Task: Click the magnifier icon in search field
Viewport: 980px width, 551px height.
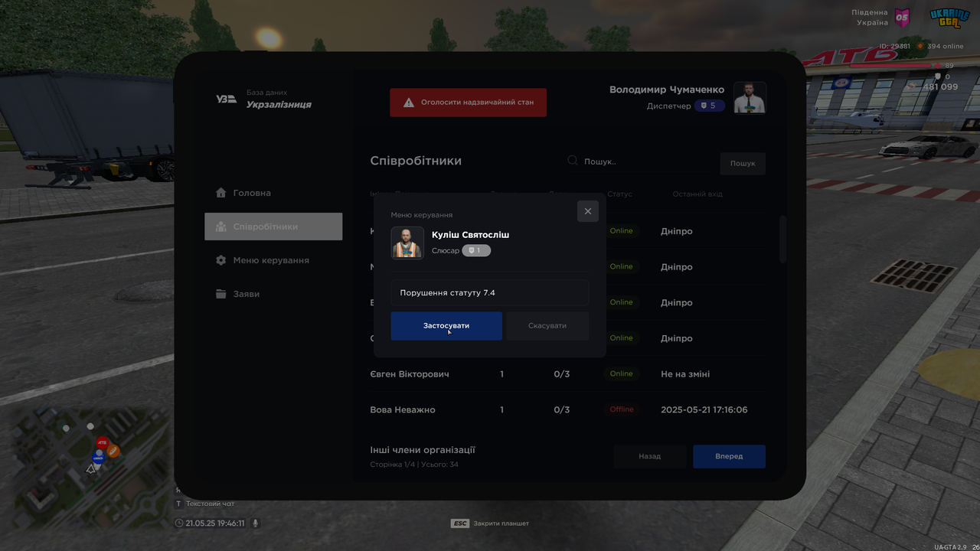Action: 573,161
